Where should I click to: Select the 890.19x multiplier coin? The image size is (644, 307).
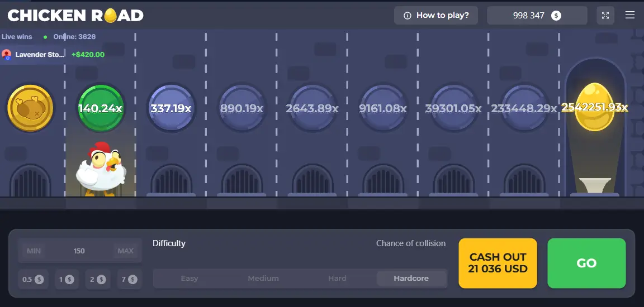click(x=241, y=108)
